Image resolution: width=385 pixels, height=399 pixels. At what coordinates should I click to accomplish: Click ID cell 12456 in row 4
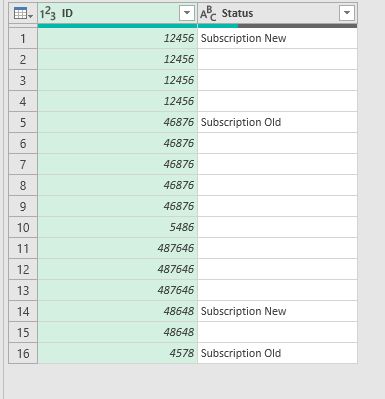click(x=118, y=101)
